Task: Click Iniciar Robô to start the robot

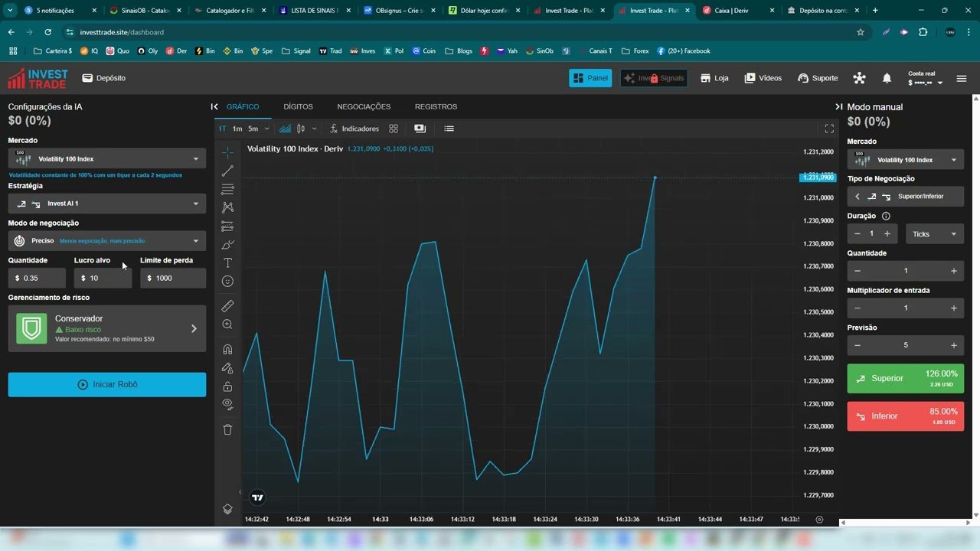Action: 107,384
